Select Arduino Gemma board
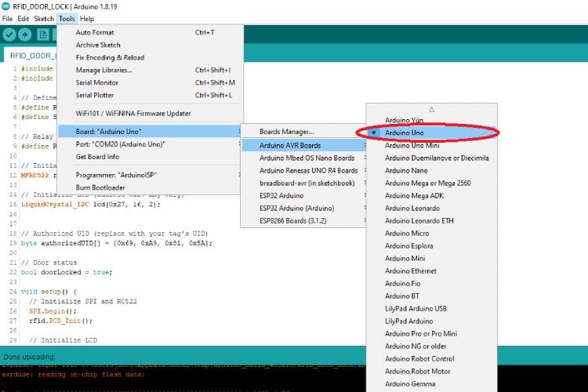The height and width of the screenshot is (392, 588). (x=432, y=384)
